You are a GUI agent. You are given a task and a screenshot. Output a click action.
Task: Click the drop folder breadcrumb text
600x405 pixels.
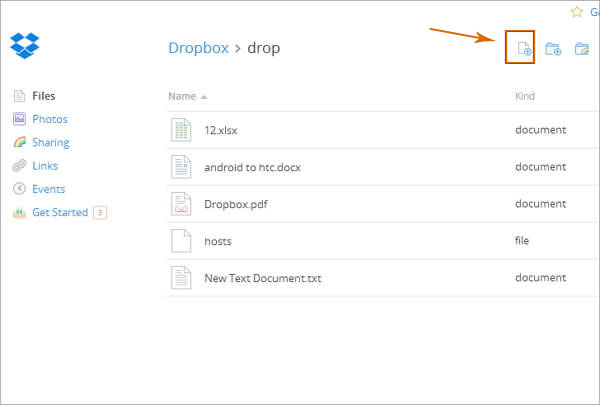pyautogui.click(x=264, y=48)
